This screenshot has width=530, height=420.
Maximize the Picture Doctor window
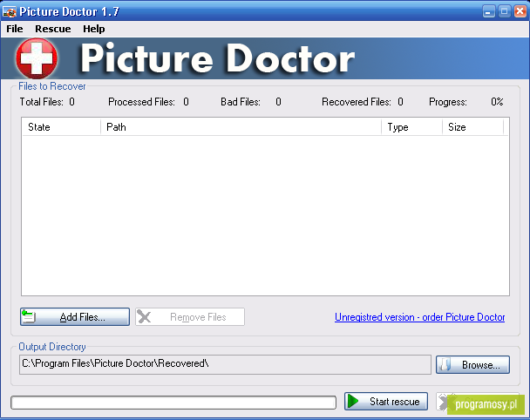(504, 12)
